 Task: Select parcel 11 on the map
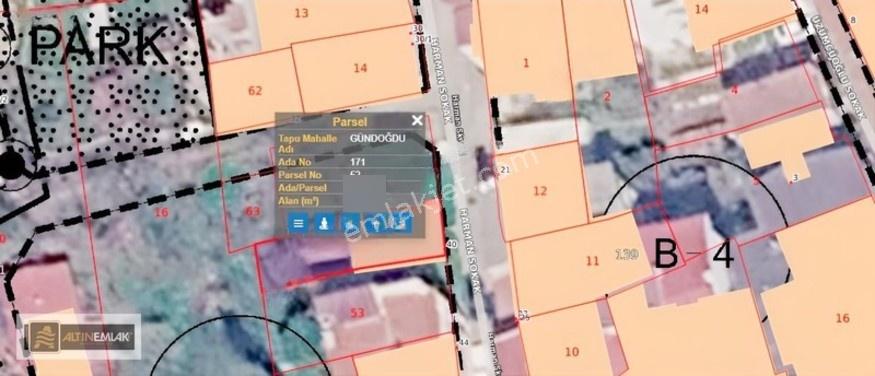pyautogui.click(x=592, y=261)
